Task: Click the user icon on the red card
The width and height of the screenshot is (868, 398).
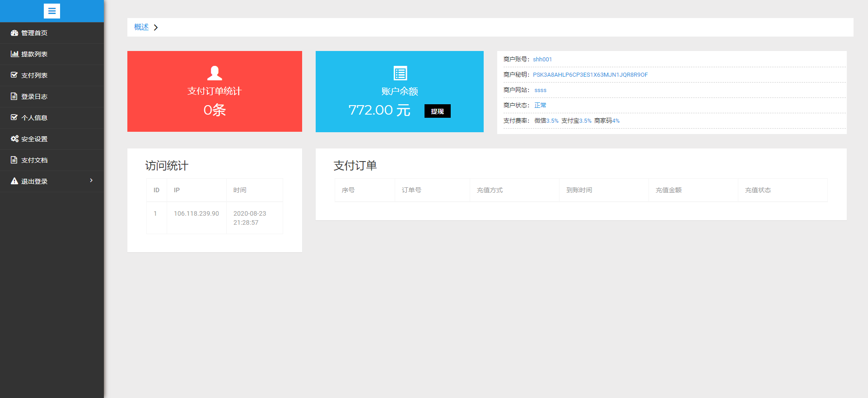Action: point(215,73)
